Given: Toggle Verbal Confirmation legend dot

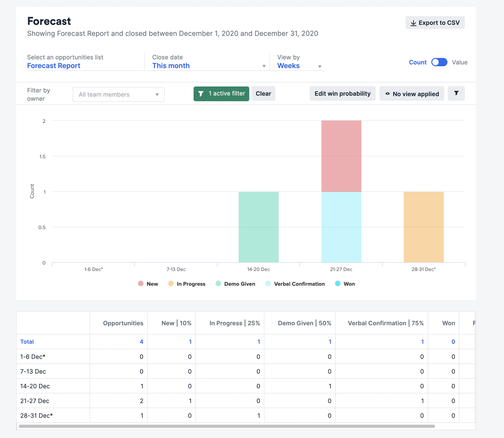Looking at the screenshot, I should point(268,283).
